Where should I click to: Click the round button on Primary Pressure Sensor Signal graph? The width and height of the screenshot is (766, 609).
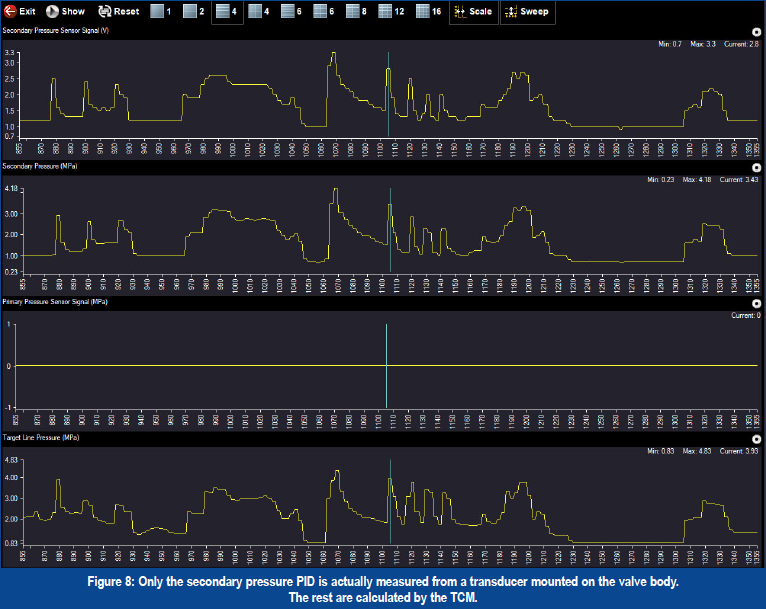756,304
